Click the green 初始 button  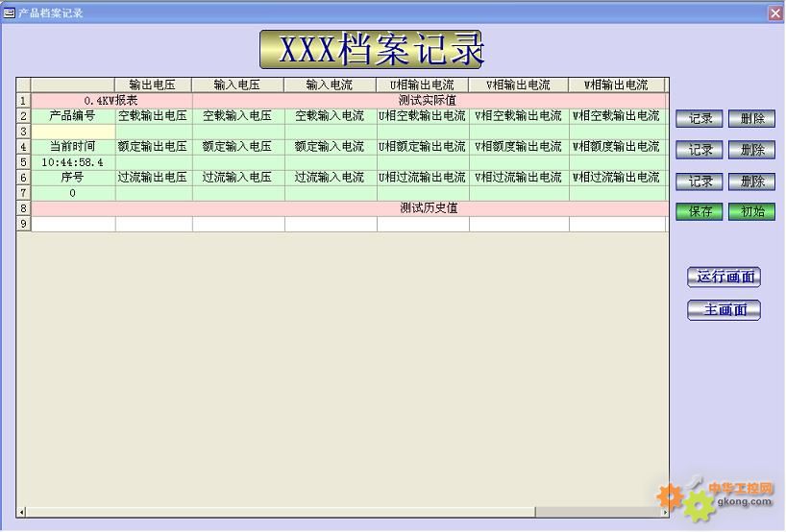click(x=751, y=212)
